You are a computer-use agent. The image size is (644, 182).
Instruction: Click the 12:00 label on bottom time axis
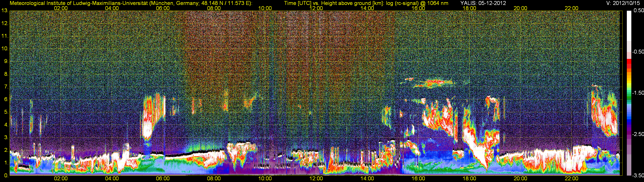316,179
